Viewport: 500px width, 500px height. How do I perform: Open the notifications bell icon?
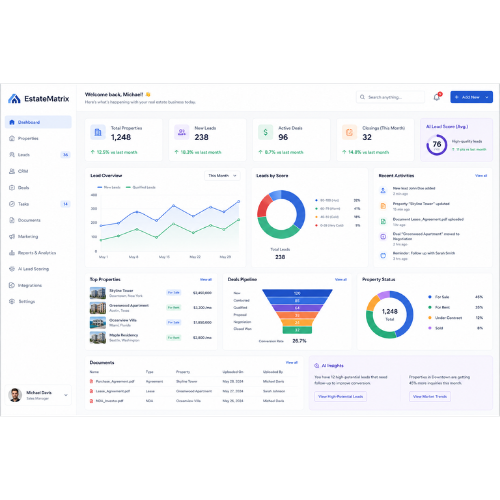(437, 97)
